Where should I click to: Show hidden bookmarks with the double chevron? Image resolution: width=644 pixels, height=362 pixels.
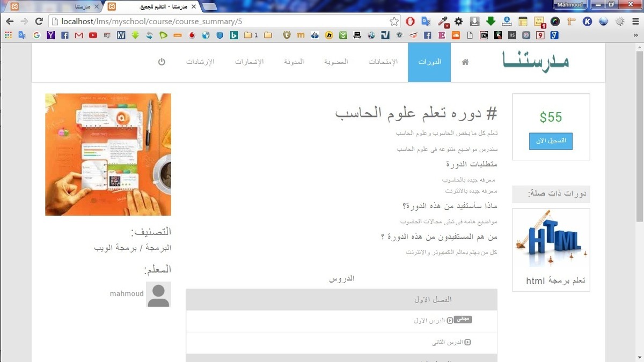(636, 35)
